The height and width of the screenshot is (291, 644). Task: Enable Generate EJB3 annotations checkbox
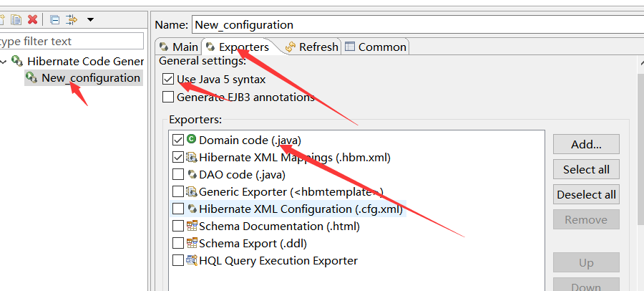tap(168, 97)
